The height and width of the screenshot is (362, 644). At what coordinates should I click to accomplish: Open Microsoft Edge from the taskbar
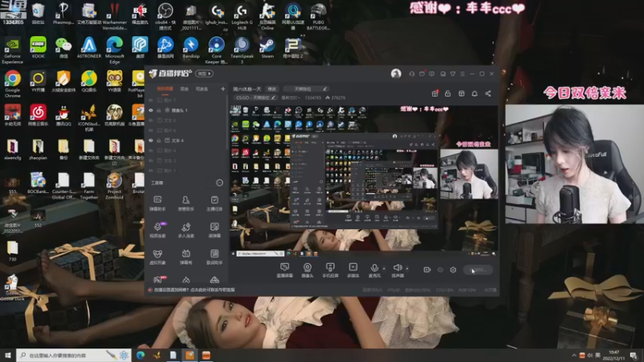coord(140,355)
